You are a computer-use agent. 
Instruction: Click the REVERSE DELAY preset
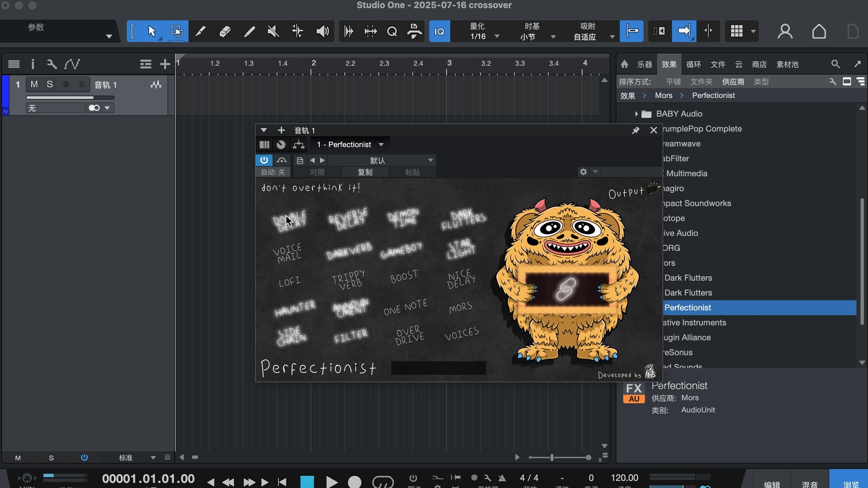point(348,219)
